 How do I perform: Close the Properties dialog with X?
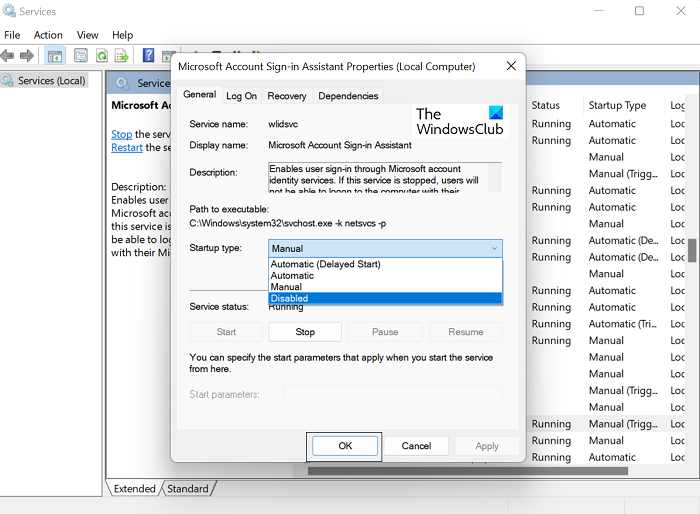tap(511, 66)
